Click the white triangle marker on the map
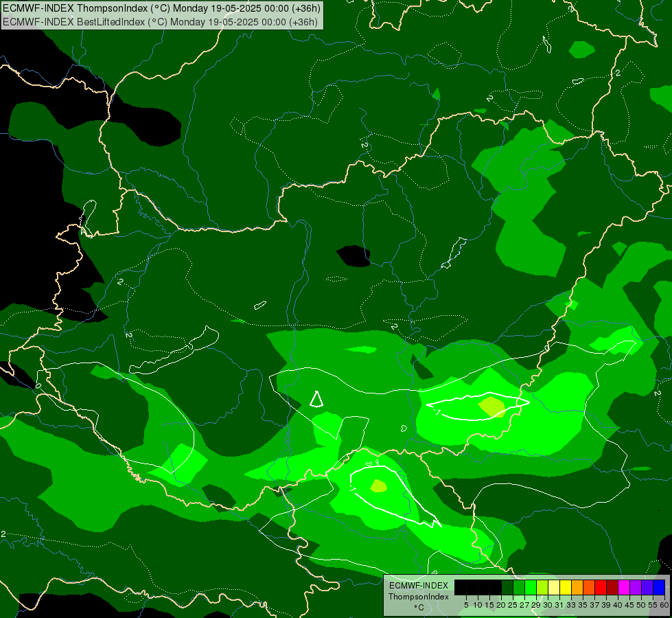This screenshot has width=672, height=618. [316, 399]
